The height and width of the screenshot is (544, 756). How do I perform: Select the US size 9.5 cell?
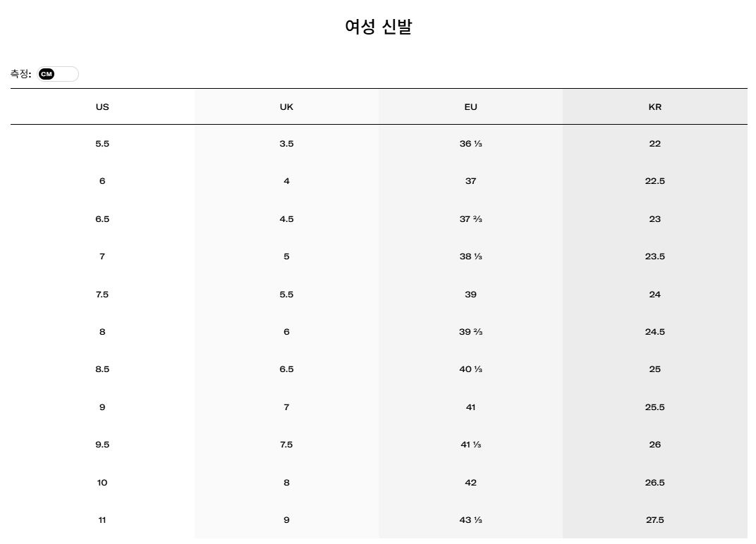click(x=102, y=445)
